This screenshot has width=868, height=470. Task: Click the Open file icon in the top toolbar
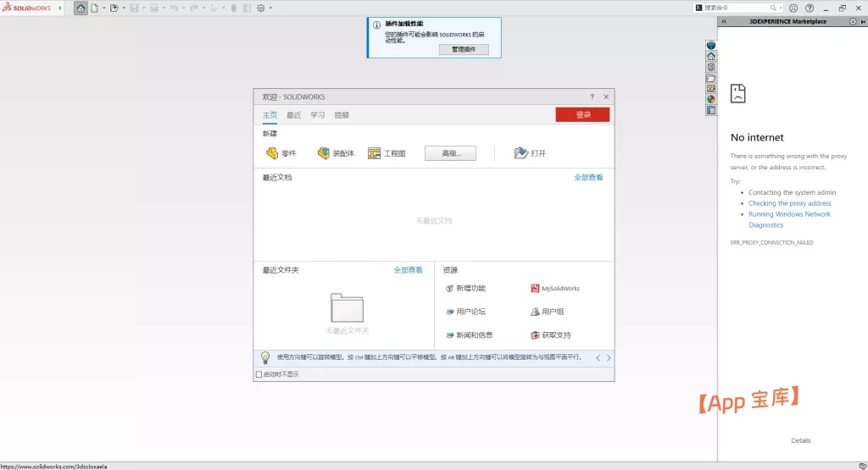(x=114, y=8)
